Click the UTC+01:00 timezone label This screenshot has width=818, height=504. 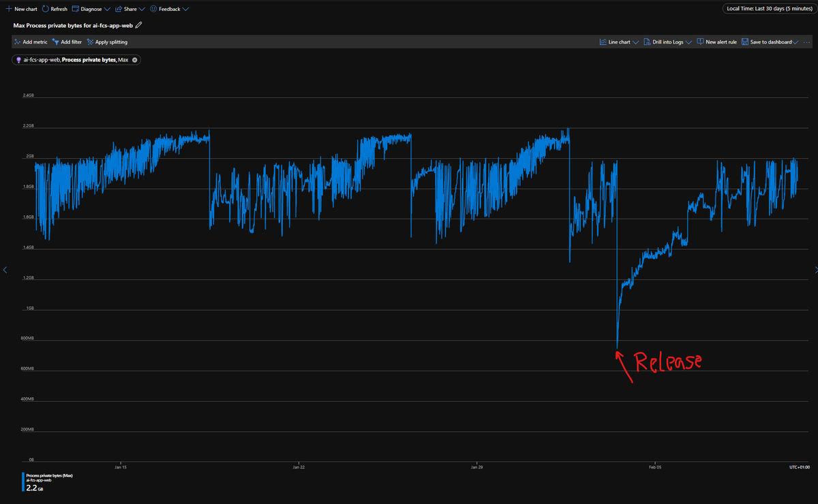pos(800,467)
